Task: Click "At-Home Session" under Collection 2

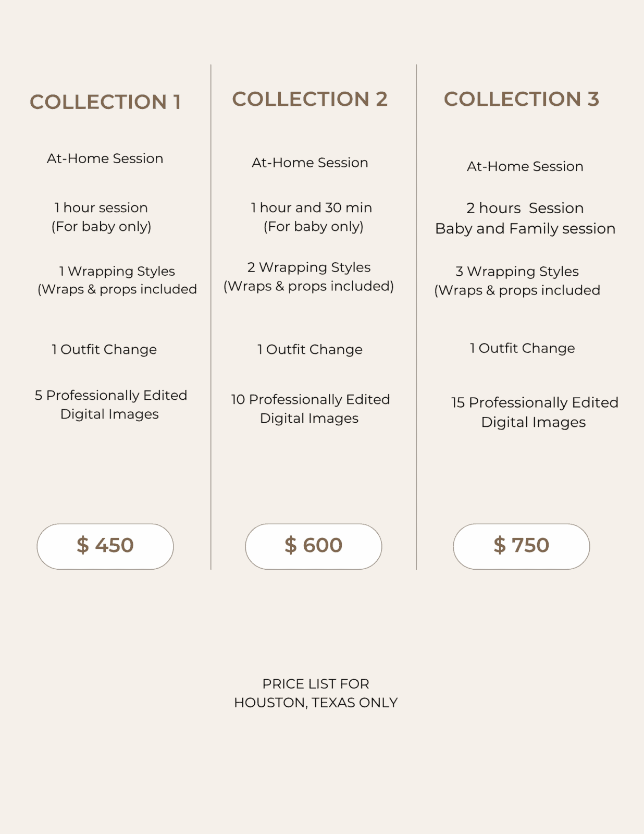Action: point(310,163)
